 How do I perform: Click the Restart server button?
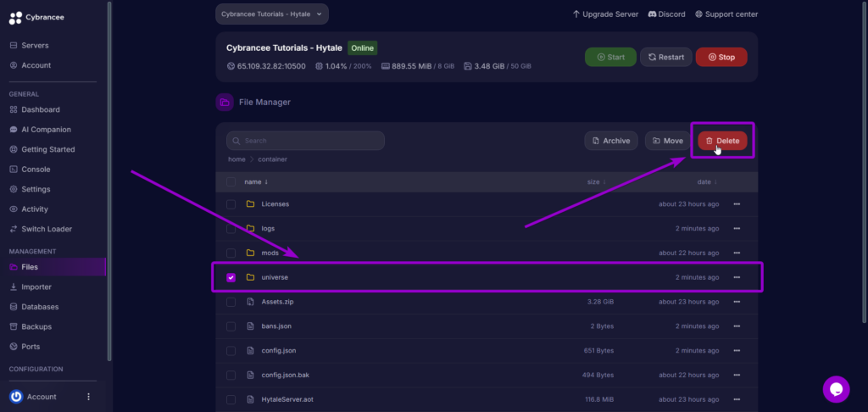tap(665, 57)
